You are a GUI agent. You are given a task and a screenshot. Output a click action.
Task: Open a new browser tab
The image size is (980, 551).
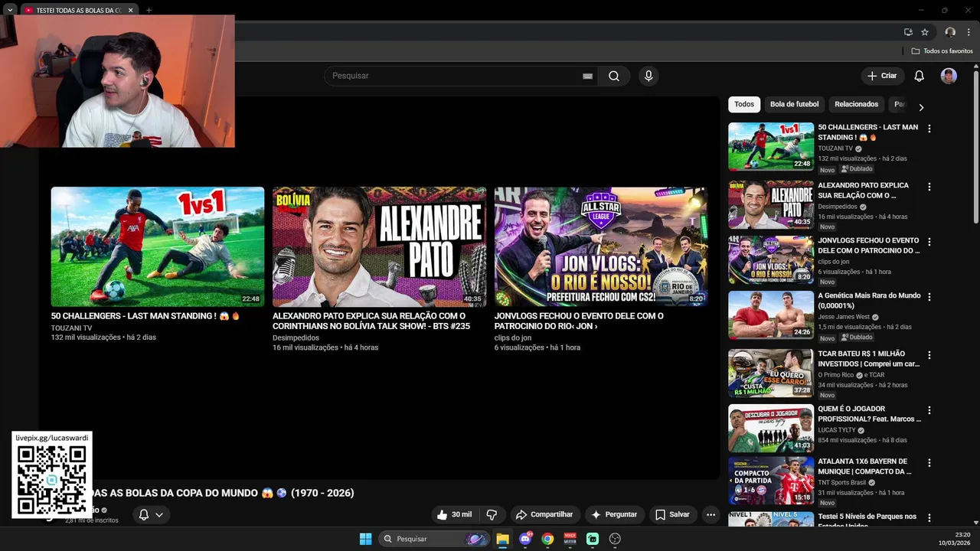coord(149,10)
